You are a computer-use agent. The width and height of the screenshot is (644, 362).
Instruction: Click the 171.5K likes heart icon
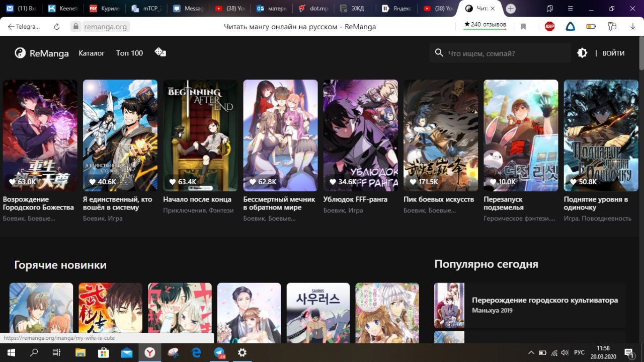[x=413, y=182]
